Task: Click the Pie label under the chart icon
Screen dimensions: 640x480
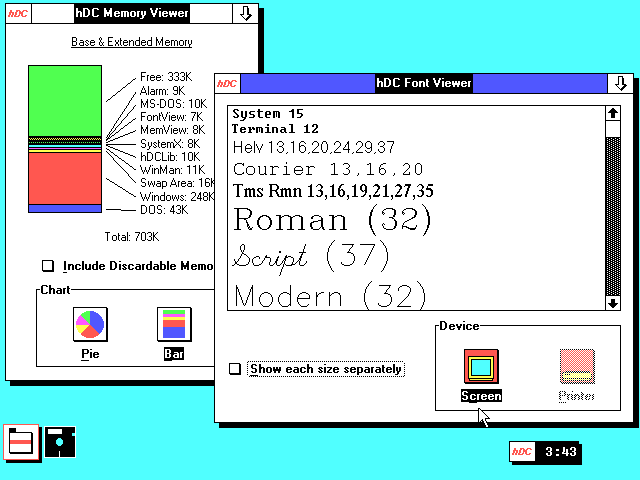Action: pos(90,354)
